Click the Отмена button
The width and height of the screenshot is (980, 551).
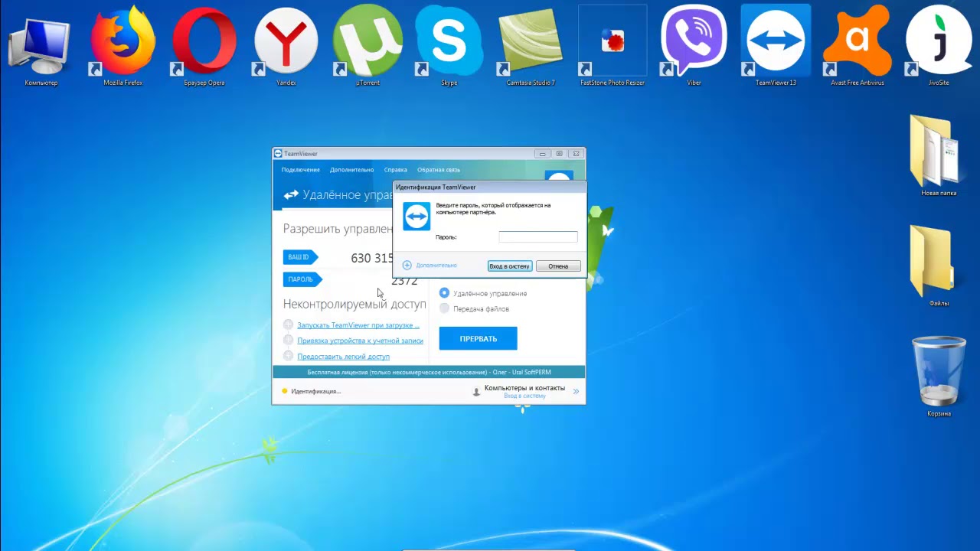(x=558, y=266)
